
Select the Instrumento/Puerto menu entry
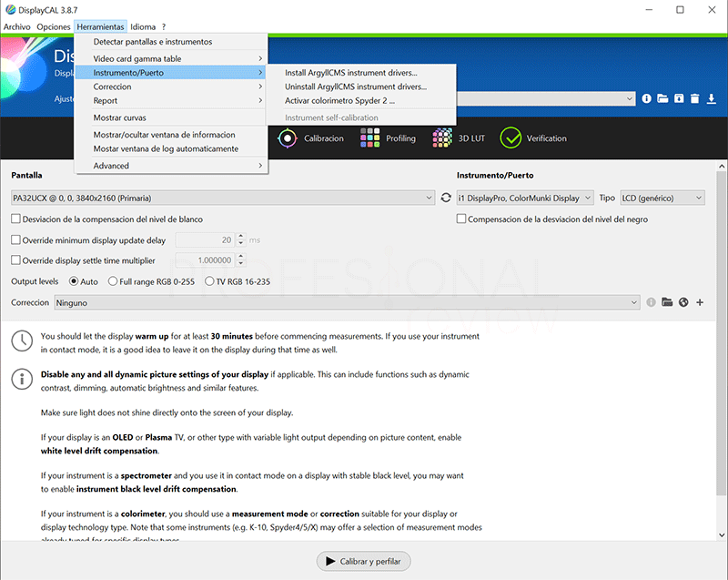171,73
